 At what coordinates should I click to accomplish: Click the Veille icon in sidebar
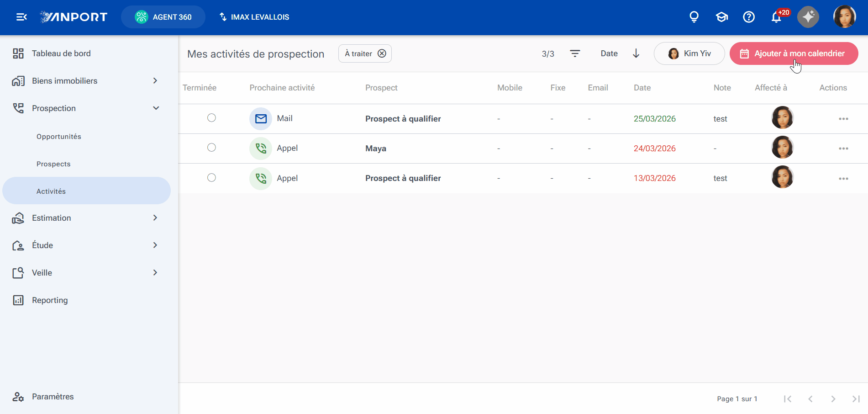(18, 273)
